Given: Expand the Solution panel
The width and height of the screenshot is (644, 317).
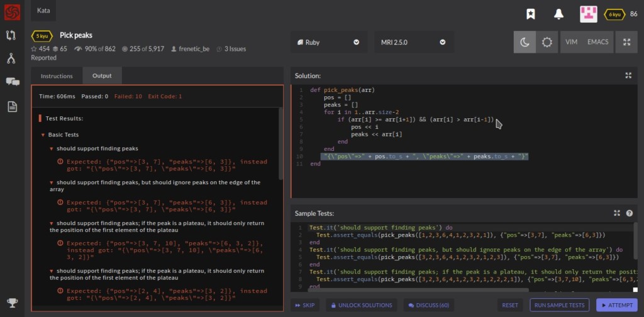Looking at the screenshot, I should [628, 75].
